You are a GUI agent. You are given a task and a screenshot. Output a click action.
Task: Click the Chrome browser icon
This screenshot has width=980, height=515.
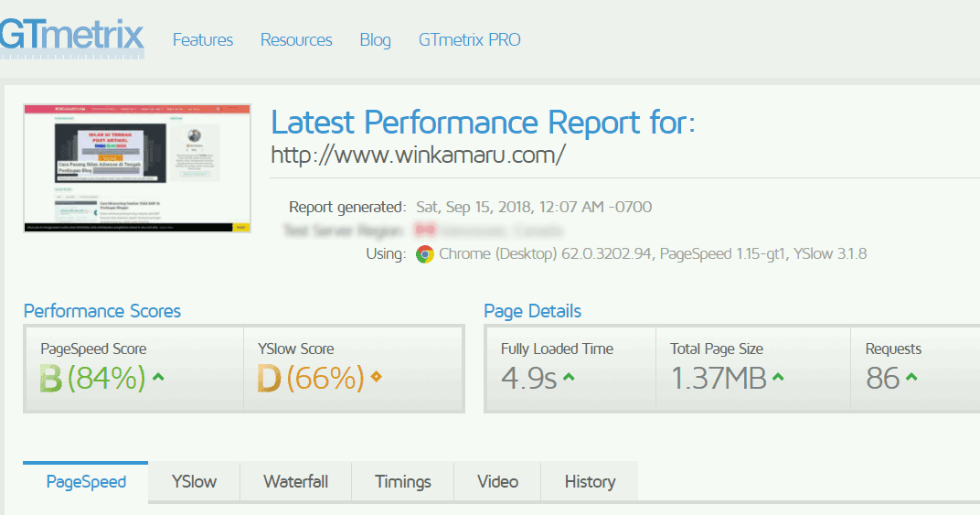[425, 254]
